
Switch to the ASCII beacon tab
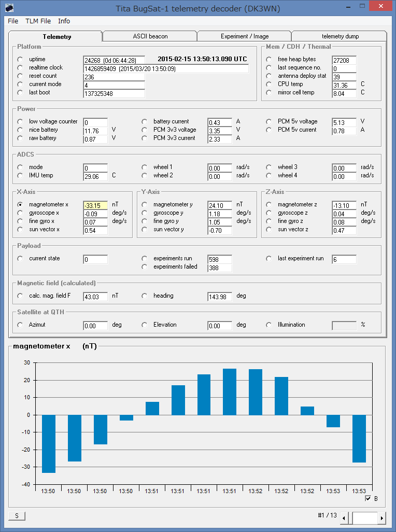click(x=150, y=36)
